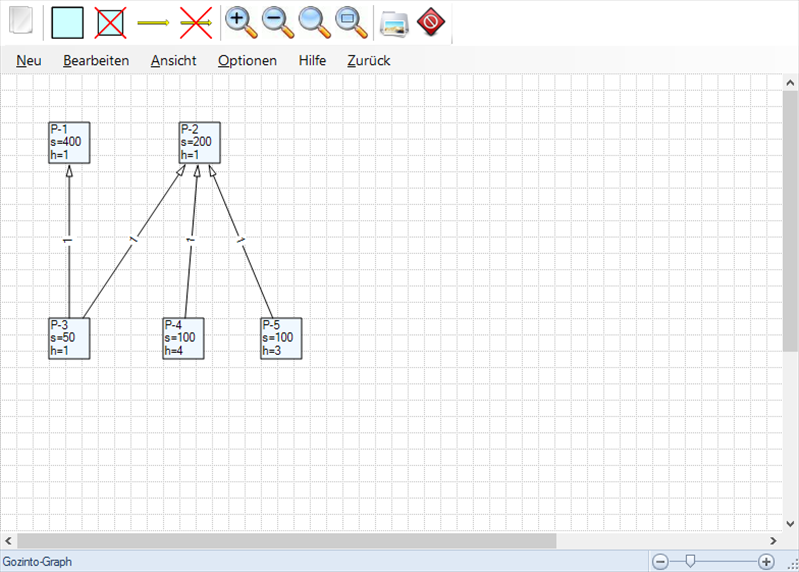
Task: Click the plain magnifier reset zoom icon
Action: click(x=313, y=21)
